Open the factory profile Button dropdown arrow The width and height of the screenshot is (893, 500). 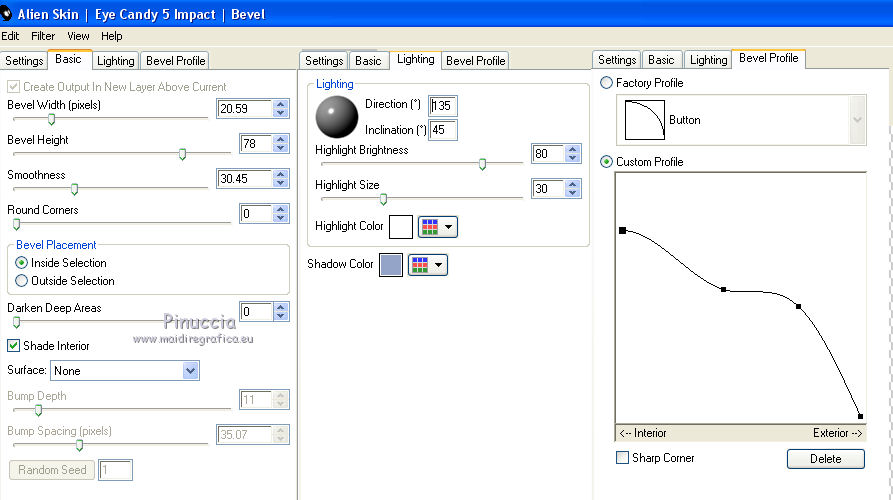[857, 120]
